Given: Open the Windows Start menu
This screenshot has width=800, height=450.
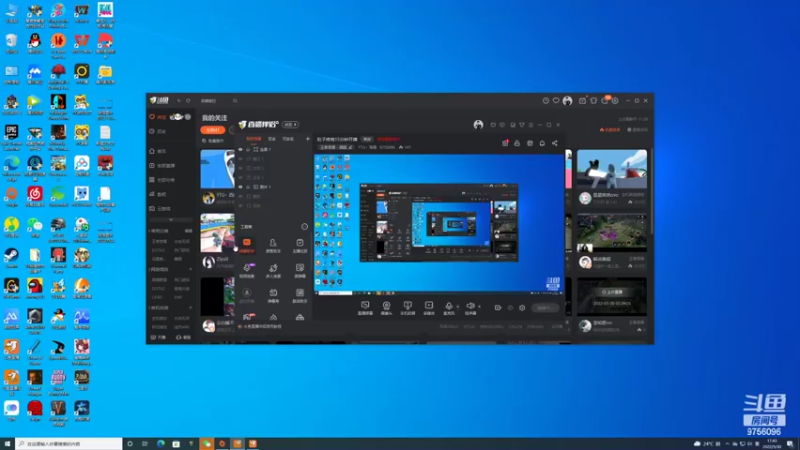Looking at the screenshot, I should [7, 444].
